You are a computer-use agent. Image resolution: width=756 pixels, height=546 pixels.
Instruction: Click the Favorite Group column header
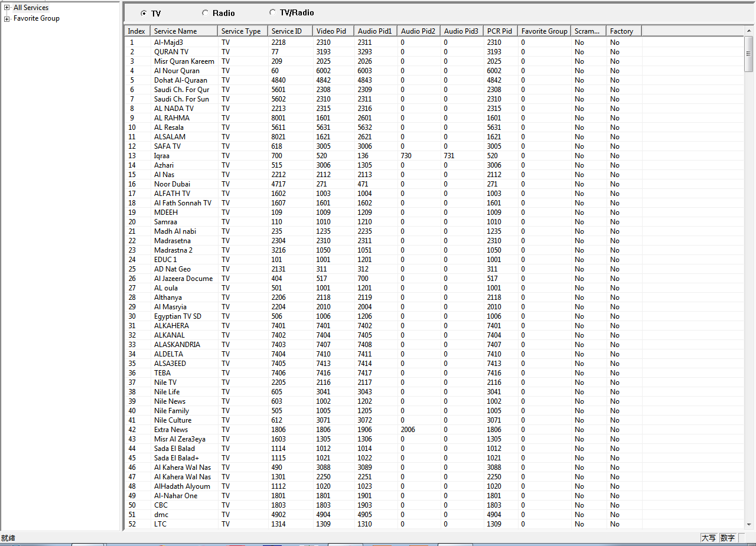tap(544, 31)
